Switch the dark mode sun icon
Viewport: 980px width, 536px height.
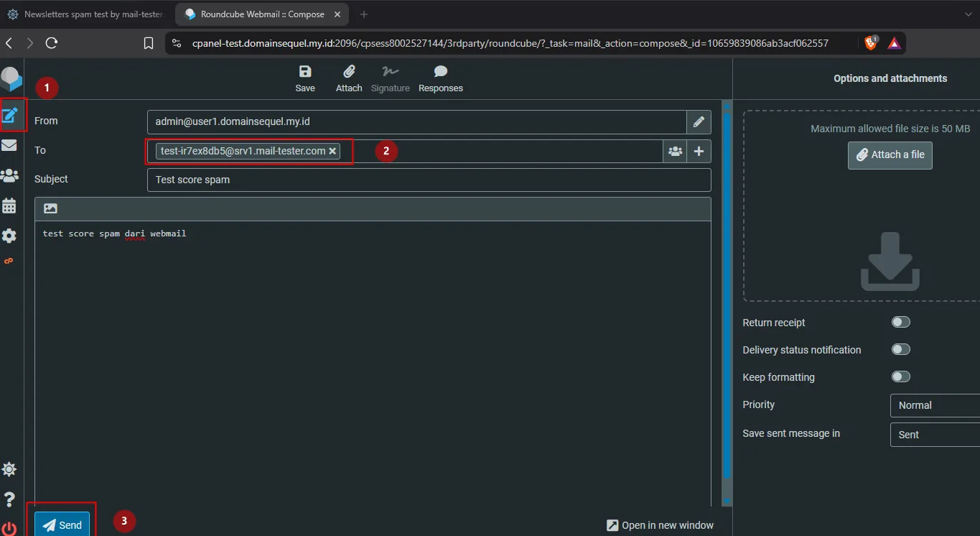click(x=9, y=470)
